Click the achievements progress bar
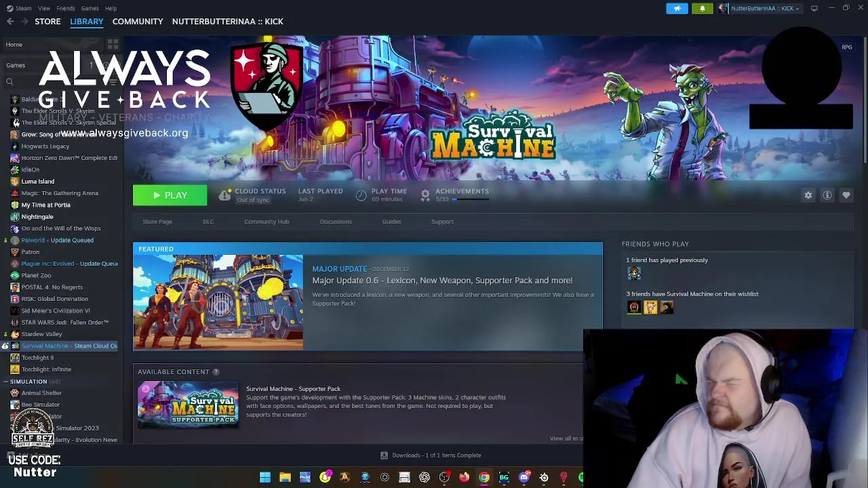This screenshot has width=868, height=488. pyautogui.click(x=470, y=199)
